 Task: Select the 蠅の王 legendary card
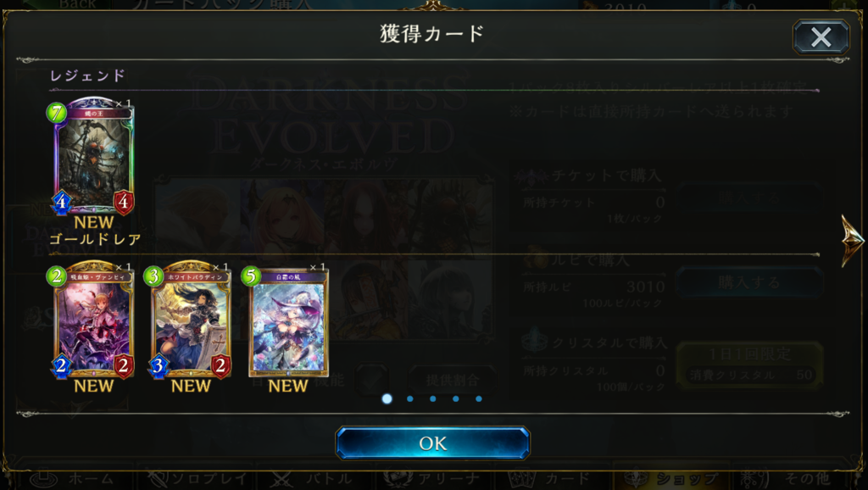coord(93,156)
